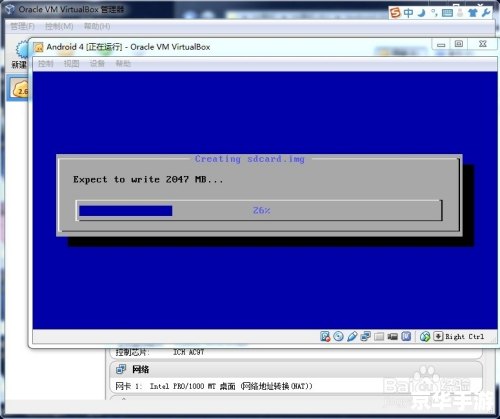Click the ICH AC97 audio controller text
This screenshot has height=419, width=500.
[x=188, y=352]
